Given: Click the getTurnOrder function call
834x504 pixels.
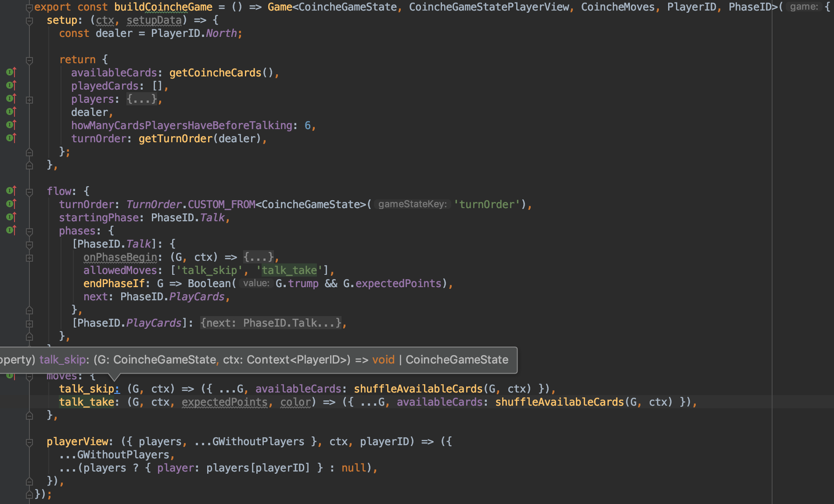Looking at the screenshot, I should (x=176, y=139).
